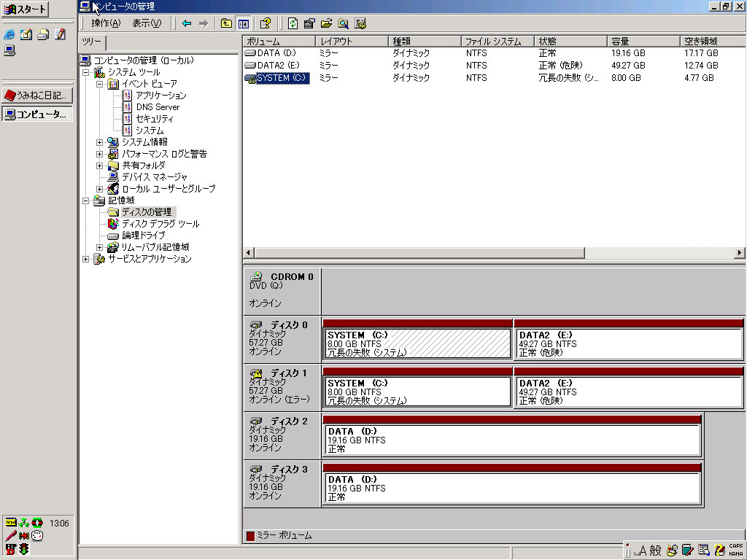Open the 操作(A) menu

106,23
